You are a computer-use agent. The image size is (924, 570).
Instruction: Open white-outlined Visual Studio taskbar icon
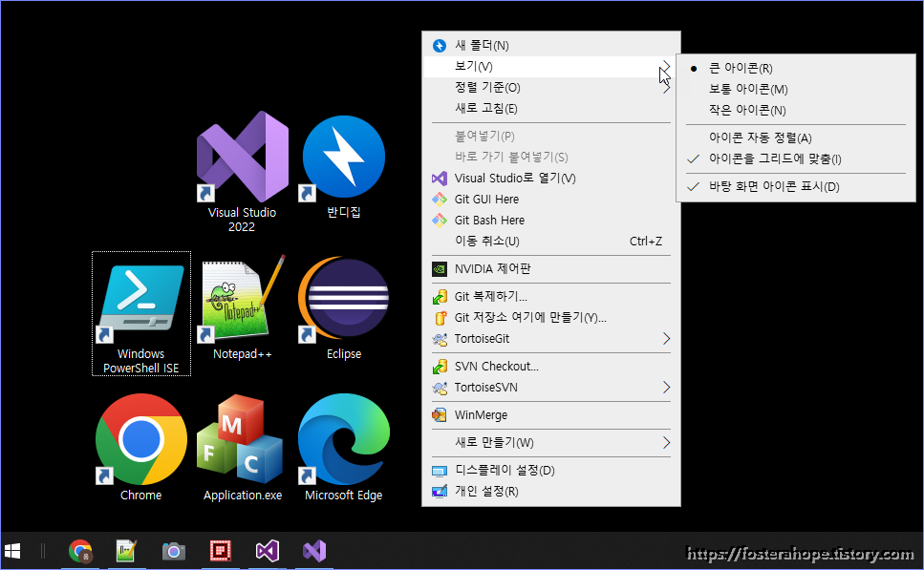(x=267, y=551)
